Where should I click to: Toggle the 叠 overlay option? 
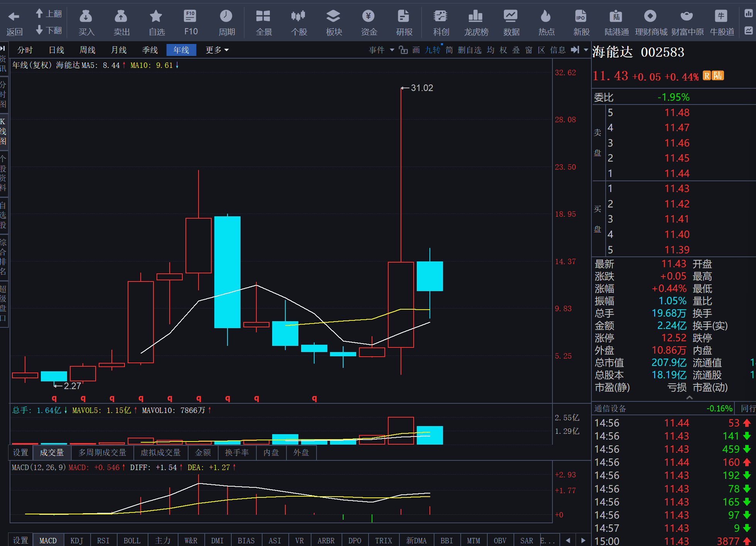(x=516, y=50)
